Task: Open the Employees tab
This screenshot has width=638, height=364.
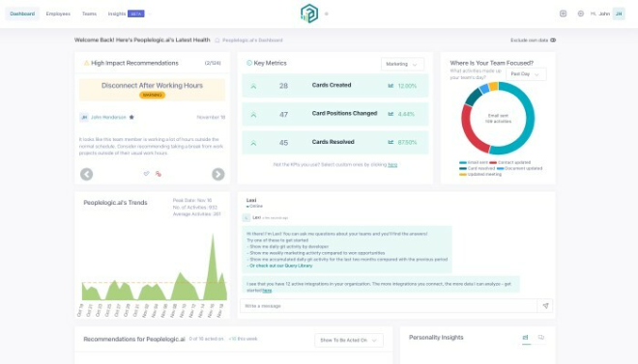Action: (x=58, y=14)
